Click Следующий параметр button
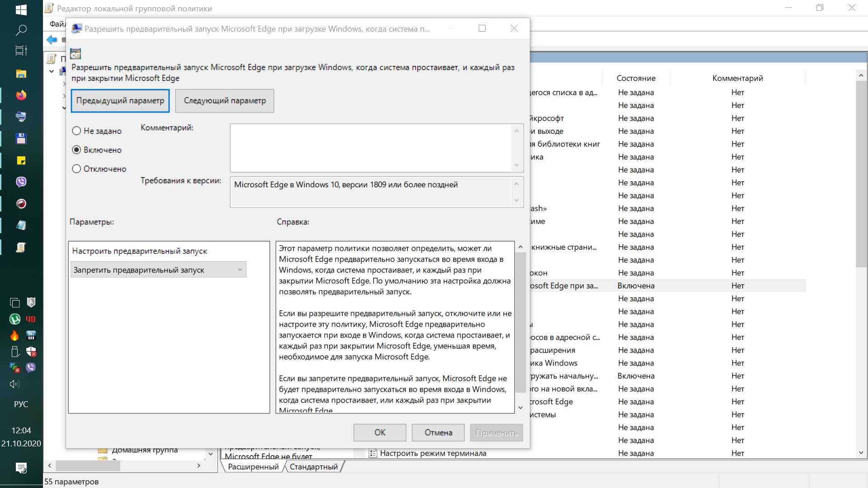Viewport: 868px width, 488px height. click(225, 101)
